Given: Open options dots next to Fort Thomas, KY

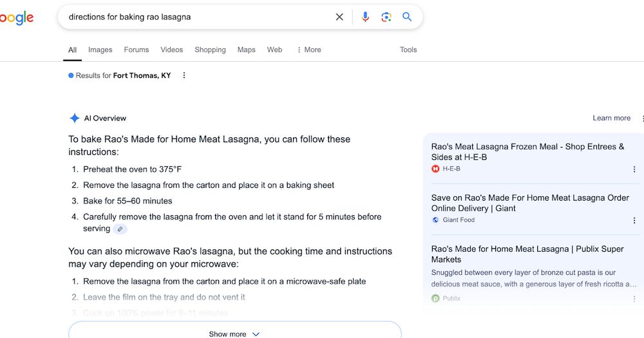Looking at the screenshot, I should pos(184,75).
